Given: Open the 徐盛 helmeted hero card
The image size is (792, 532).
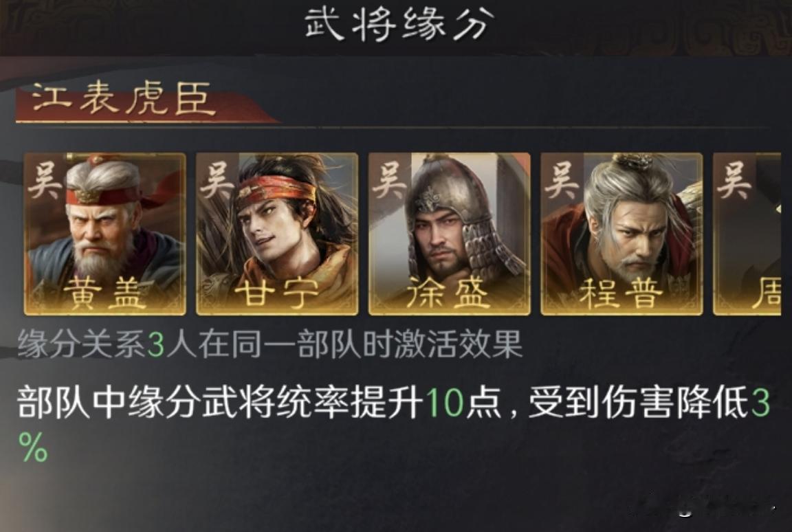Looking at the screenshot, I should click(x=450, y=234).
